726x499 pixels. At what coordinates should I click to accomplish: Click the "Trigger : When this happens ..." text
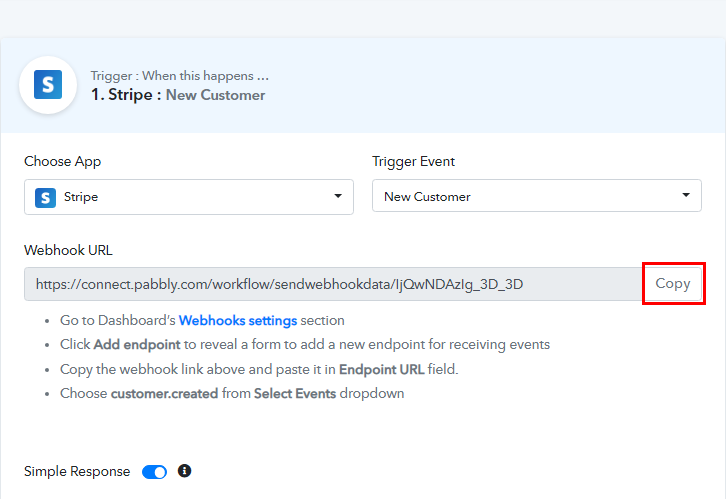pos(180,75)
